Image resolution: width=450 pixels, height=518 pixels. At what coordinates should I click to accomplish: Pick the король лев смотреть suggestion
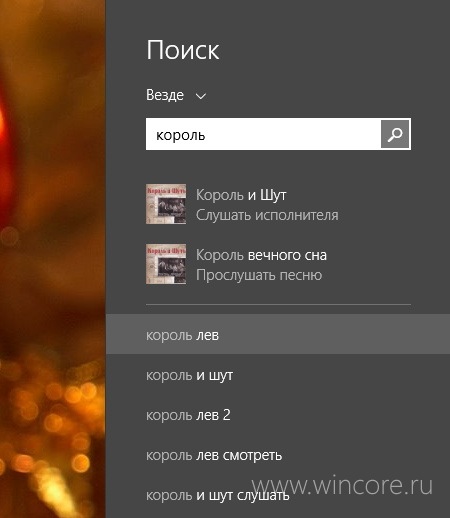(x=278, y=455)
